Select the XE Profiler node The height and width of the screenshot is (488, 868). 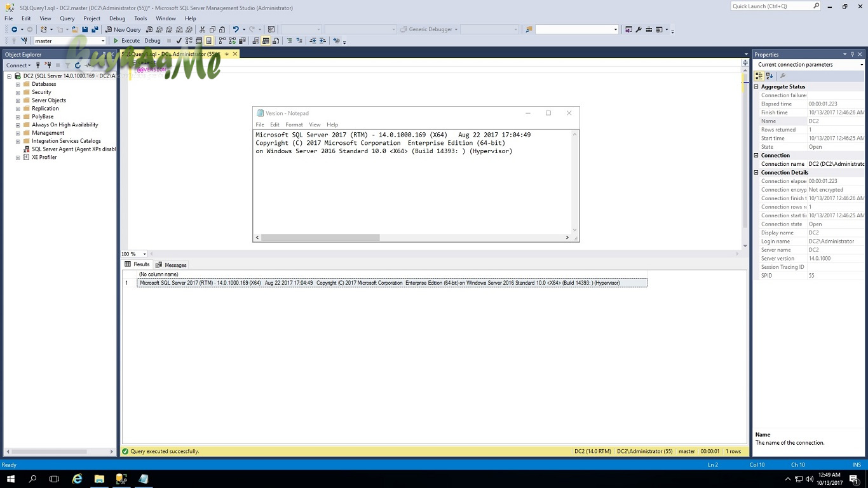[44, 157]
